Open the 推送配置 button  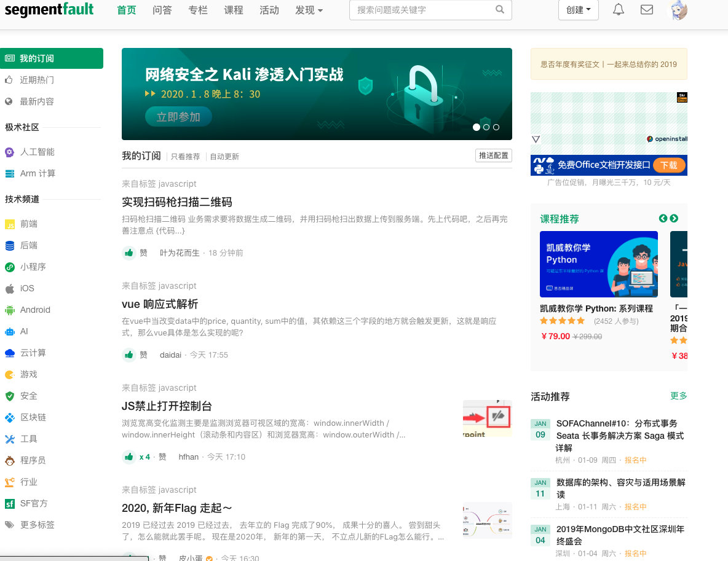click(x=494, y=155)
